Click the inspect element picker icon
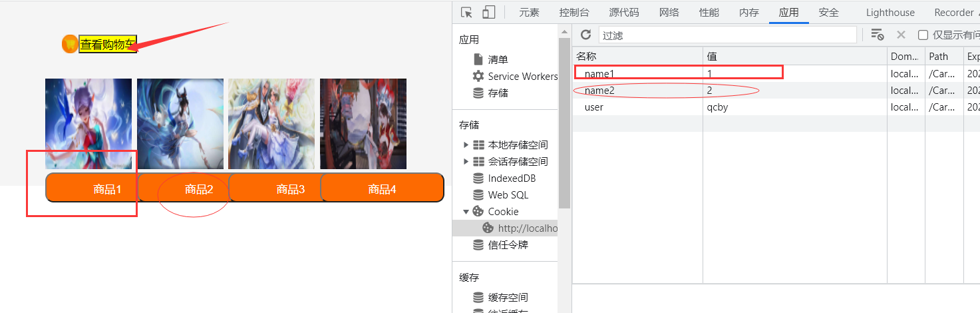 tap(466, 12)
